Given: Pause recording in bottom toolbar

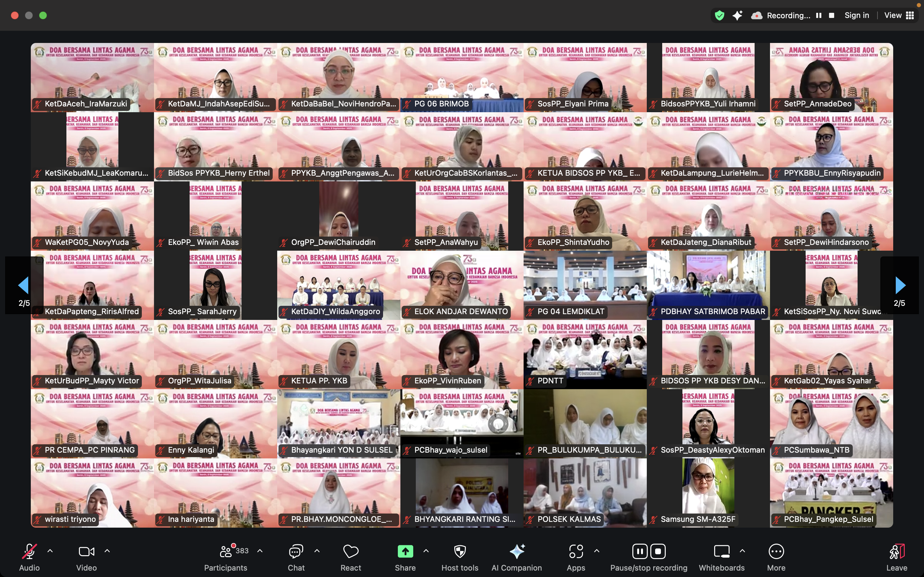Looking at the screenshot, I should 639,551.
